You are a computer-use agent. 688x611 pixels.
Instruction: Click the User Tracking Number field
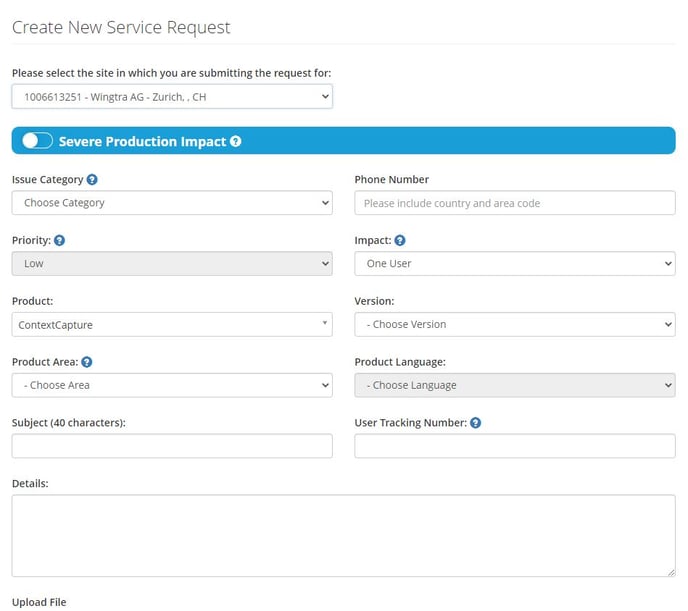[x=514, y=446]
